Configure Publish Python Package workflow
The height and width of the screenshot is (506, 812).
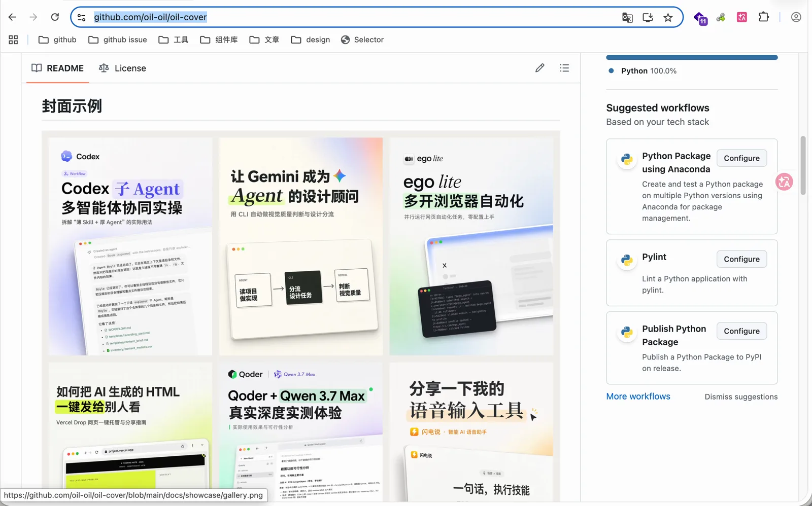741,331
